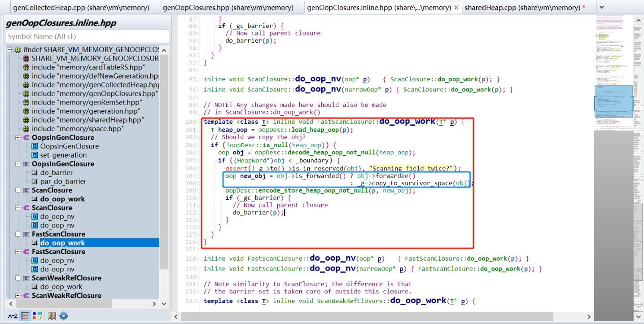Select the genOopClosures.inline.hpp tab

pos(379,7)
